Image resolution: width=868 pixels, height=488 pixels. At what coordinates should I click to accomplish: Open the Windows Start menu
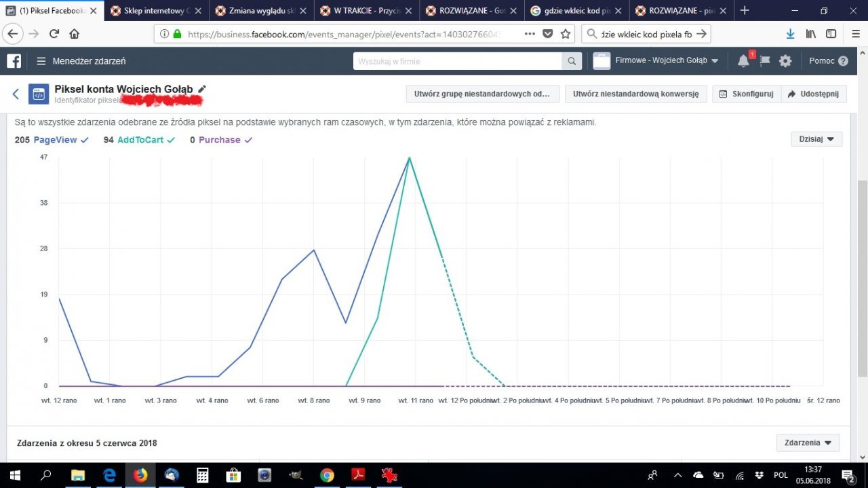pos(15,475)
